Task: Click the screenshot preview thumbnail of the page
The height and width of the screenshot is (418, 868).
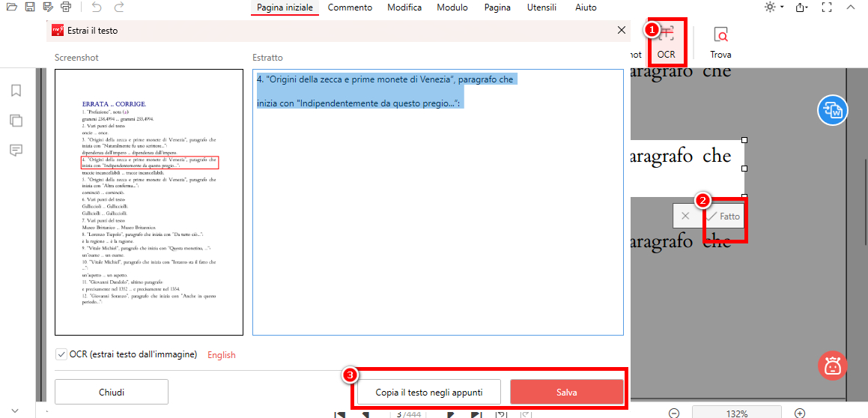Action: click(x=149, y=202)
